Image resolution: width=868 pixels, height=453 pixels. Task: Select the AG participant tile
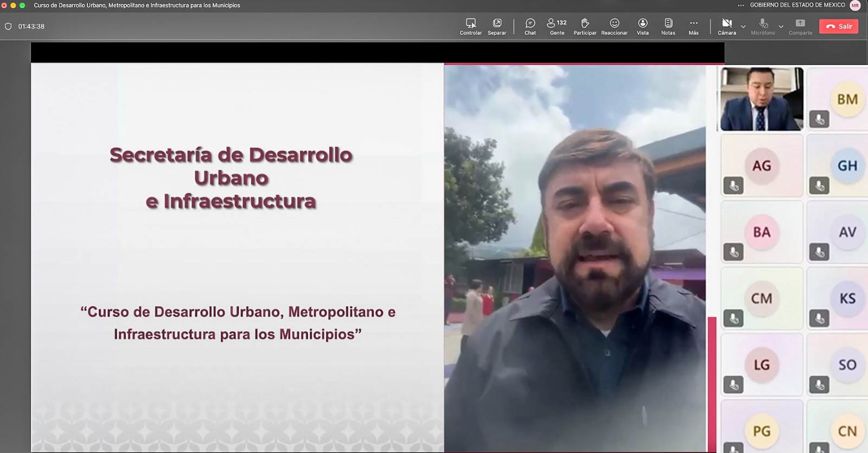(761, 165)
